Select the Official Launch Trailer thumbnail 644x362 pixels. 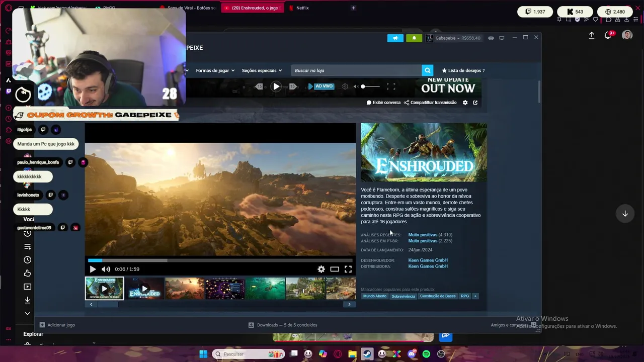pos(104,289)
